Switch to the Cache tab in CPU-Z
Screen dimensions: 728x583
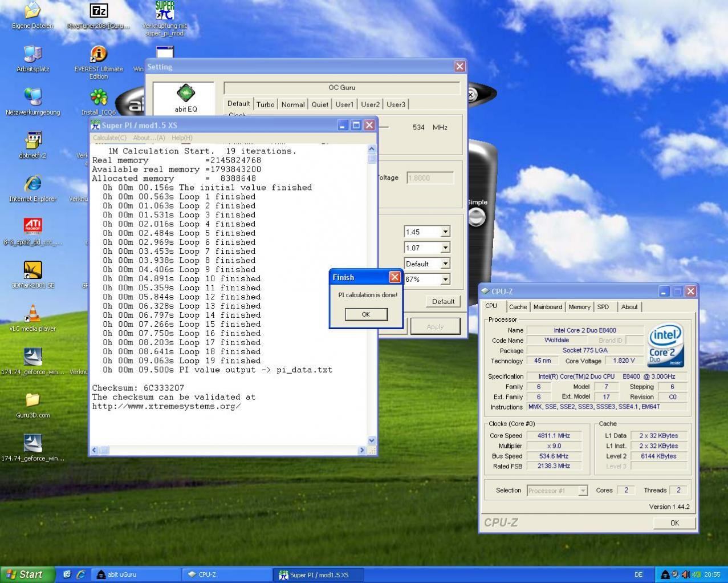pyautogui.click(x=518, y=307)
